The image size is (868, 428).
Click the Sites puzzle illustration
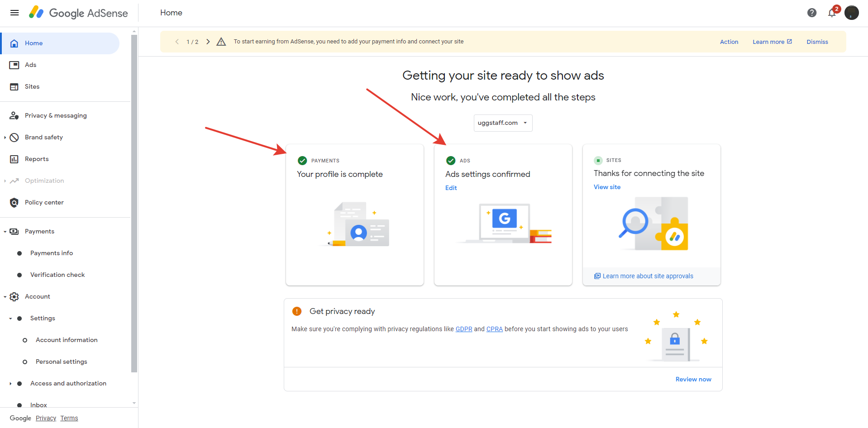point(653,224)
